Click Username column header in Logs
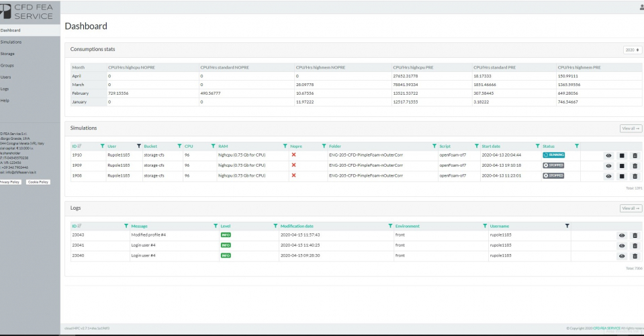This screenshot has width=644, height=336. pos(500,226)
